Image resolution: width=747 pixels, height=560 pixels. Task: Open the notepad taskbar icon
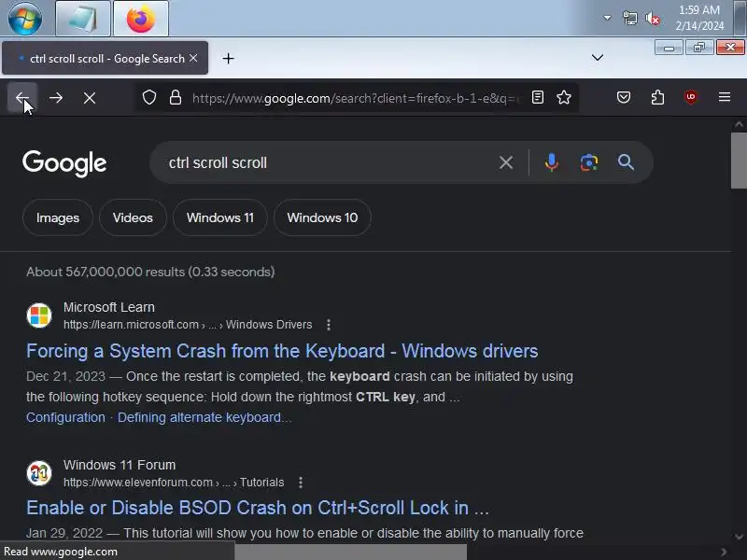(x=83, y=19)
